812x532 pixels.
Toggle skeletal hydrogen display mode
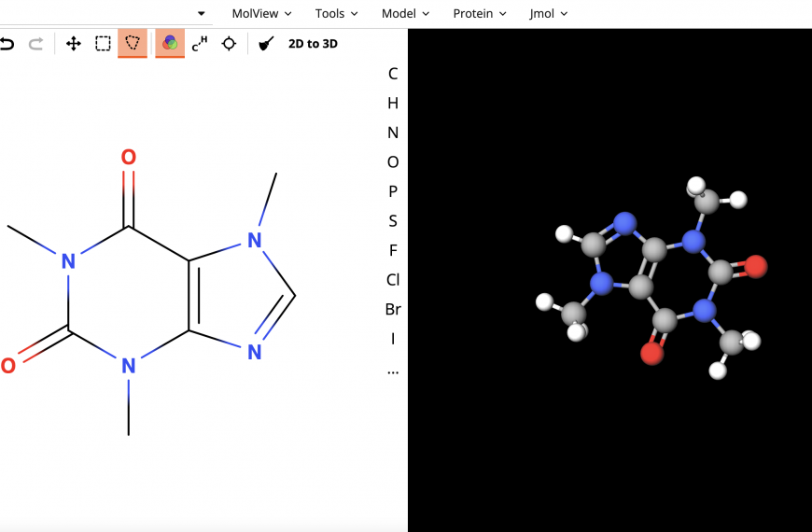(x=200, y=44)
